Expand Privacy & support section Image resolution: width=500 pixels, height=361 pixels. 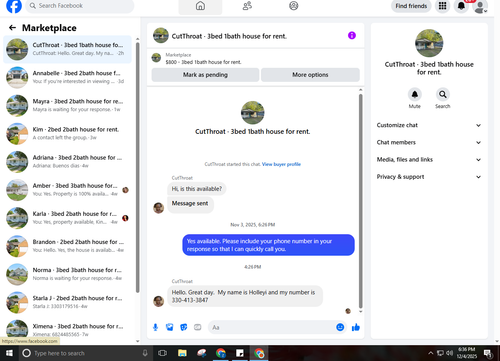429,177
